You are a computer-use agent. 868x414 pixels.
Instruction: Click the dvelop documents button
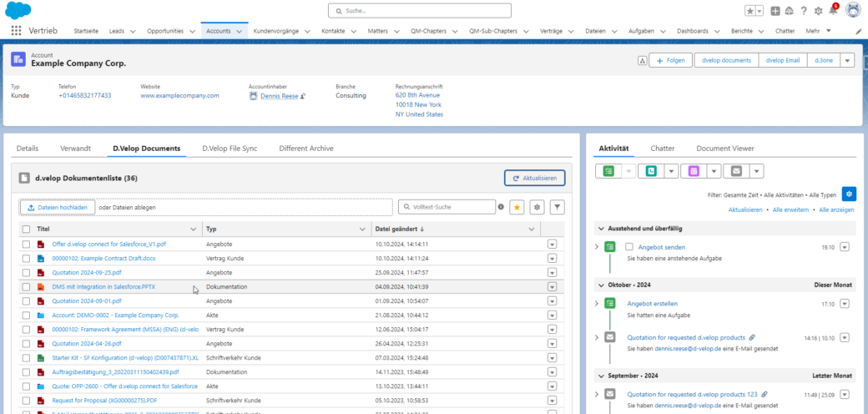coord(726,60)
